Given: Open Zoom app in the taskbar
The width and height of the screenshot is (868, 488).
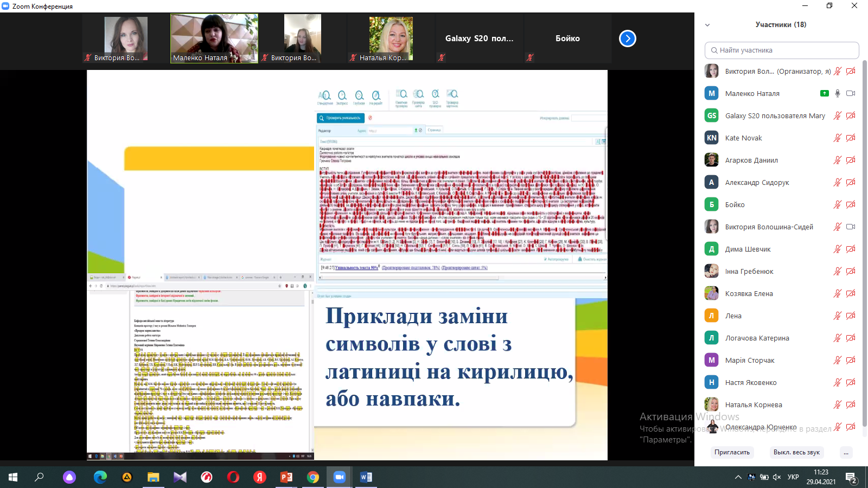Looking at the screenshot, I should pos(340,477).
